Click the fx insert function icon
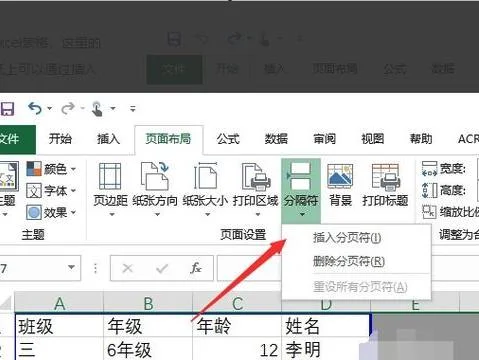The image size is (479, 360). coord(196,268)
